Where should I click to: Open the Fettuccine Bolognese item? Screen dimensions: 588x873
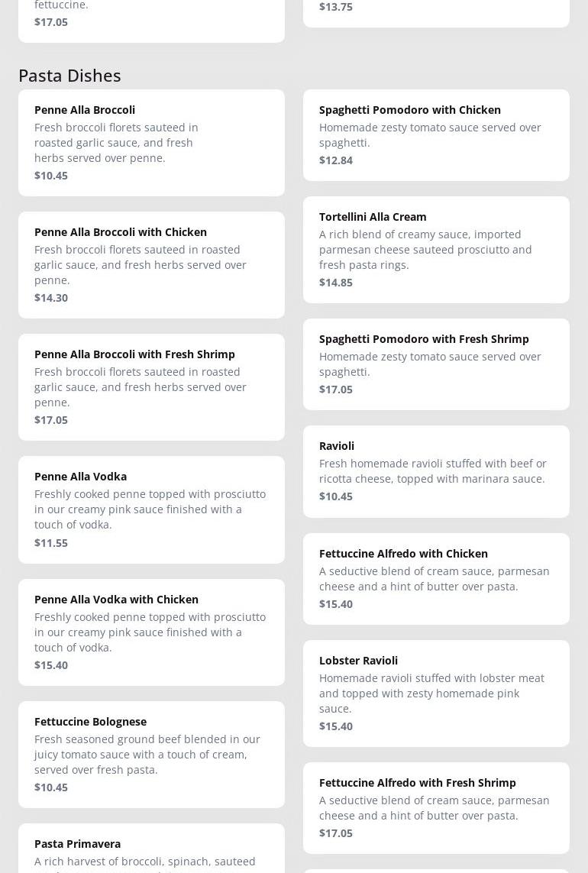coord(151,755)
